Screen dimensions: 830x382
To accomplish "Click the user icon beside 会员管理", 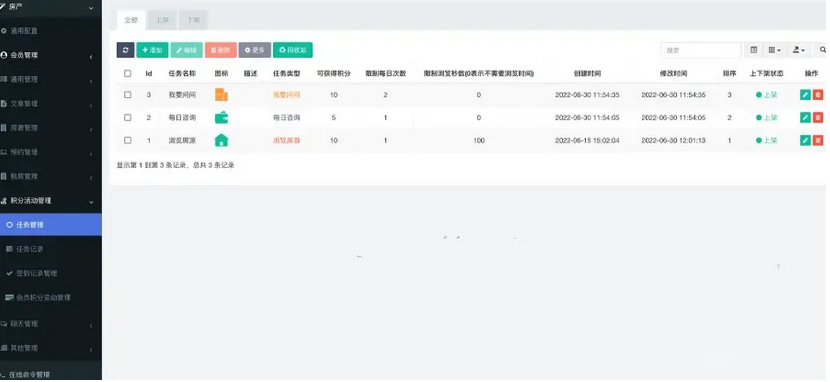I will (4, 55).
